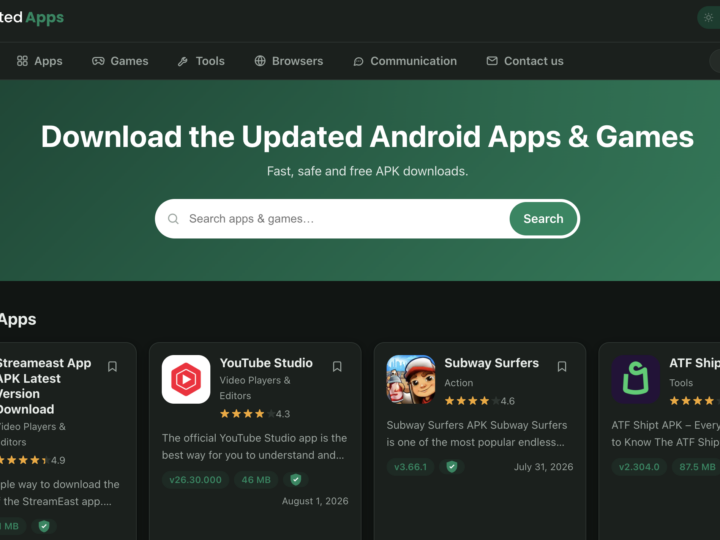The image size is (720, 540).
Task: Open the Apps menu item
Action: [x=39, y=61]
